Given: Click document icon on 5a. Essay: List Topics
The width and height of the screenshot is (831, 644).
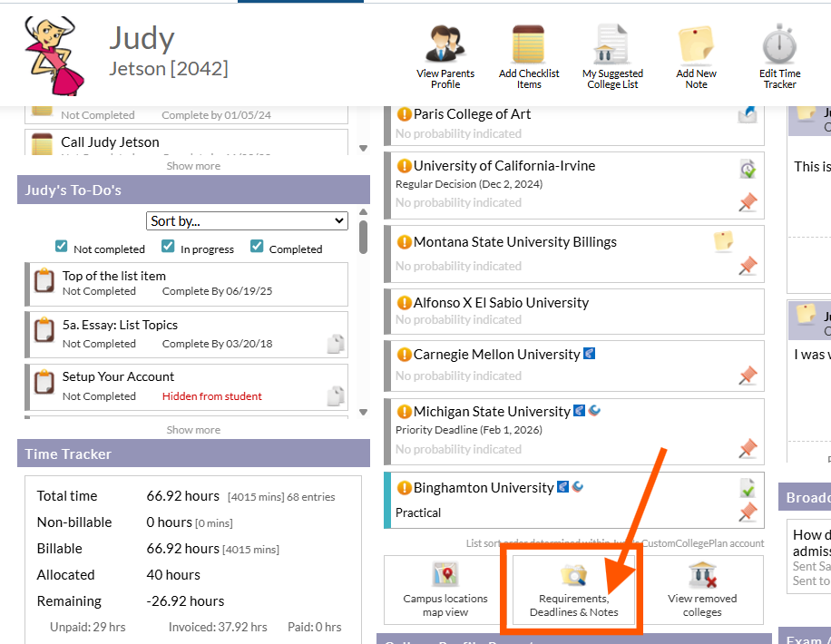Looking at the screenshot, I should [336, 344].
